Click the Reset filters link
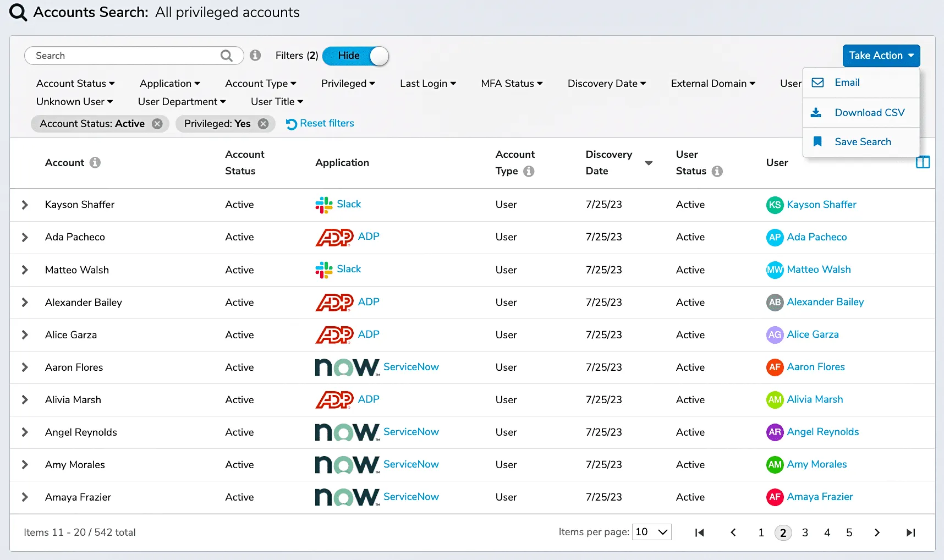Viewport: 944px width, 560px height. click(x=320, y=124)
